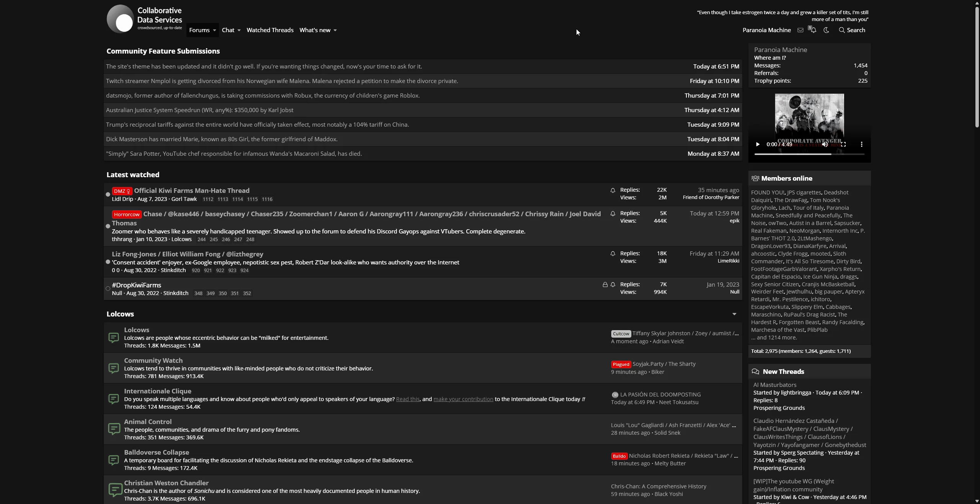This screenshot has width=980, height=504.
Task: Expand the Forums dropdown arrow
Action: 214,30
